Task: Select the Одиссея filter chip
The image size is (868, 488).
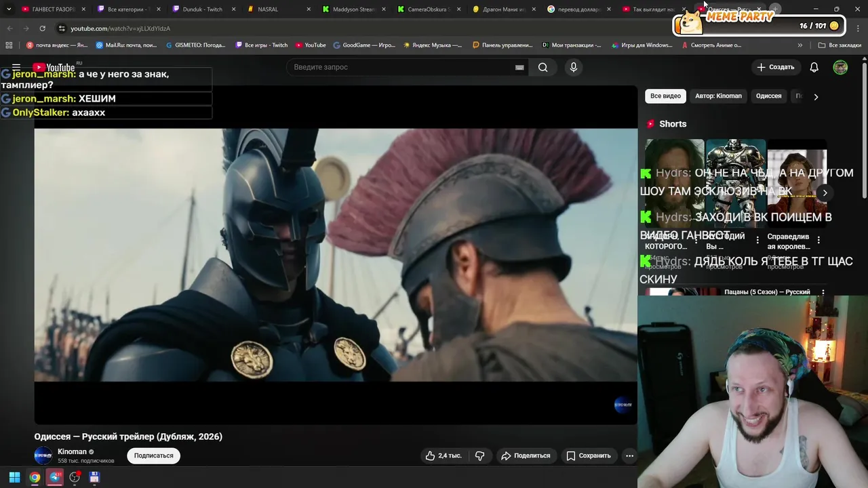Action: [768, 96]
